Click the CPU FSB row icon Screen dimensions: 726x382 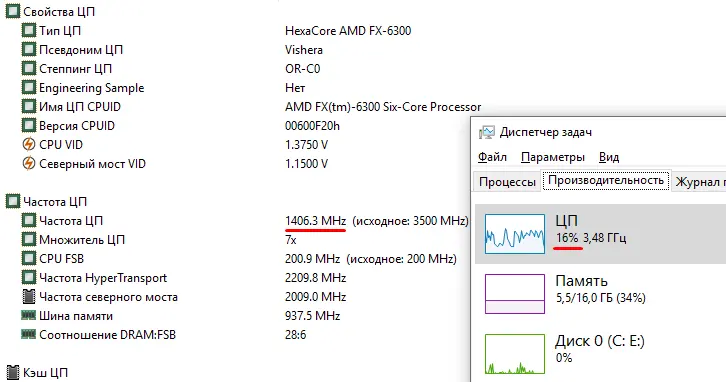point(29,258)
